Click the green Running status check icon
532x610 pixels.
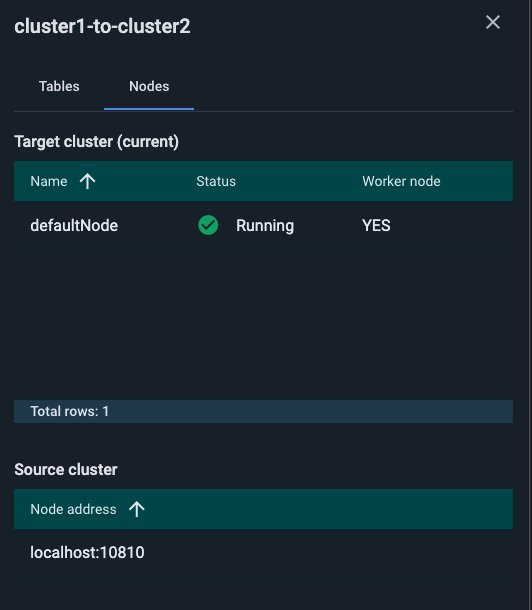click(208, 225)
